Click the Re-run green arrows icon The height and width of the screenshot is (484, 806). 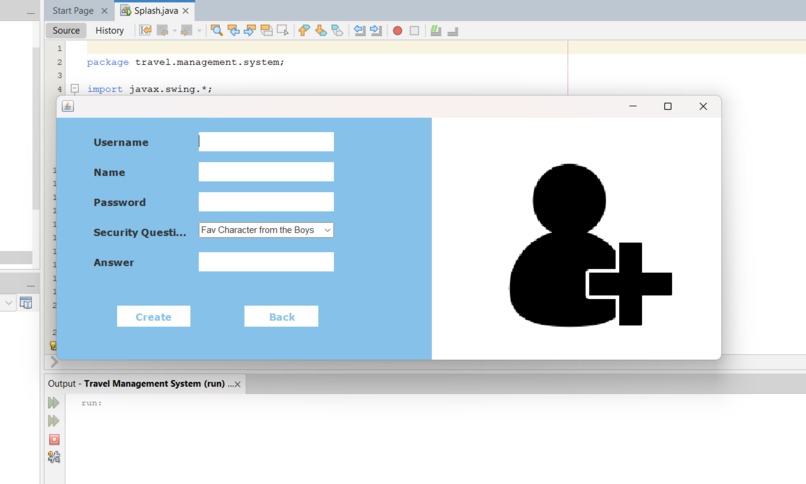tap(53, 403)
